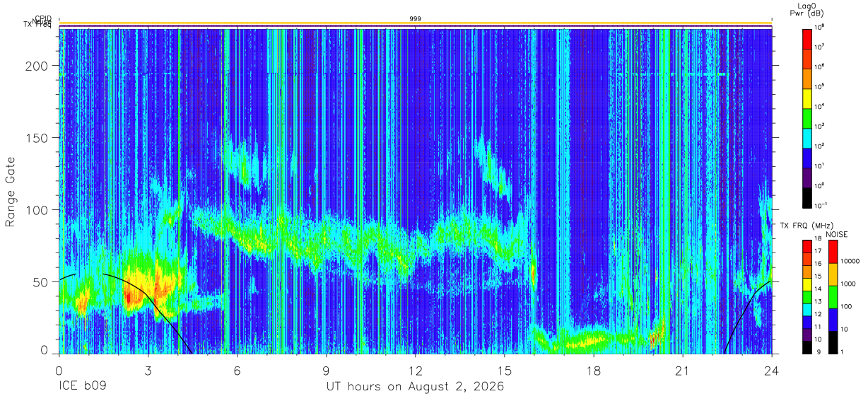Click the yellow segment of the TX FRQ colorbar

807,284
